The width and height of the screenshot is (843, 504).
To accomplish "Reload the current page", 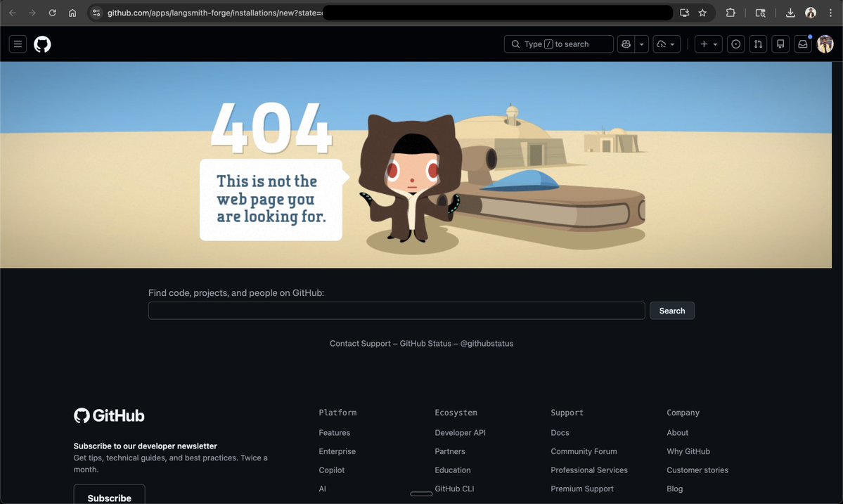I will (x=52, y=13).
